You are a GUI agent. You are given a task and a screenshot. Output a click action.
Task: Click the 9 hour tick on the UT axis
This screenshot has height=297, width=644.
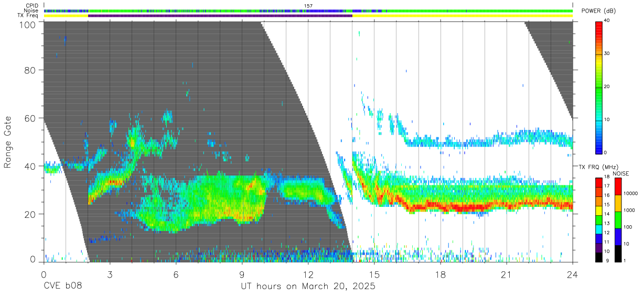pos(242,274)
